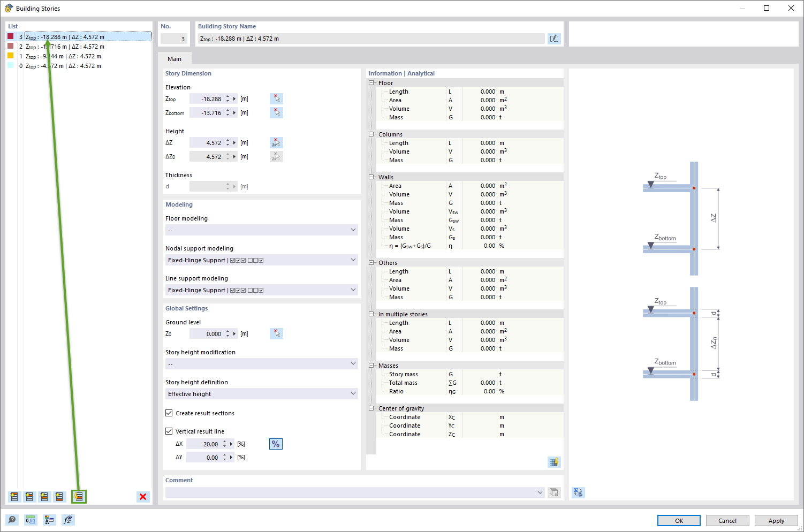Pick ground level Z0 graphically icon
Screen dimensions: 804x532
276,334
